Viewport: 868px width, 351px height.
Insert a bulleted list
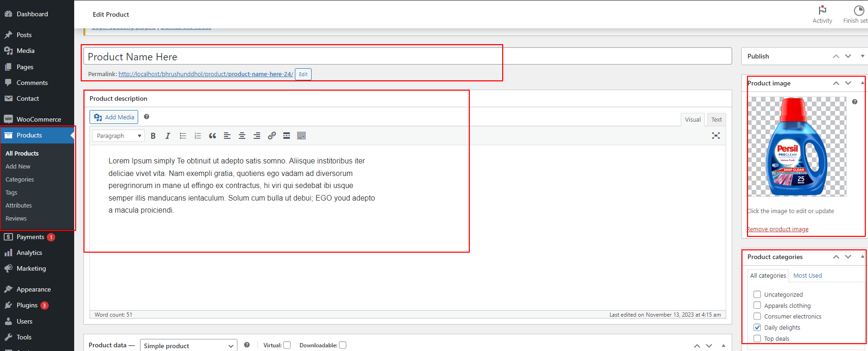[x=183, y=136]
